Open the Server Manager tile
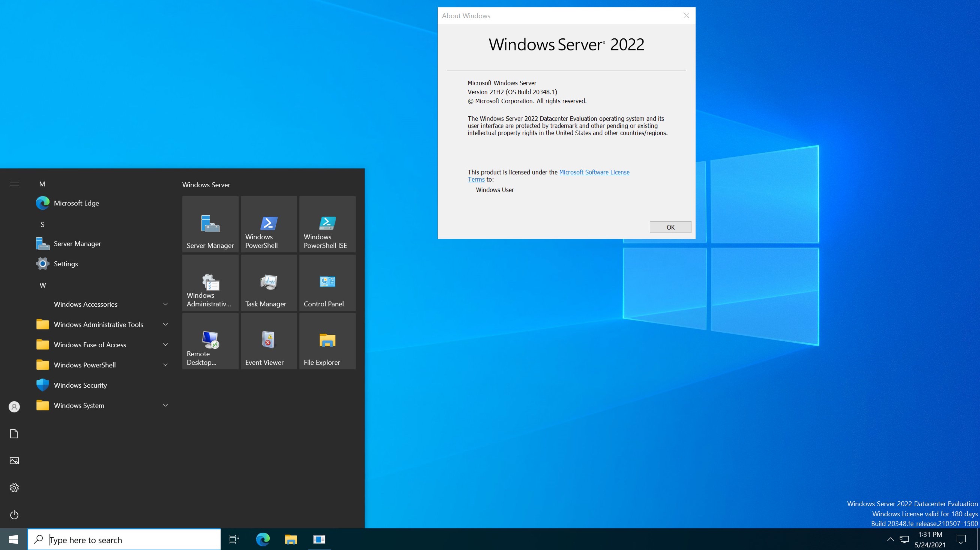Screen dimensions: 980x550 (210, 224)
